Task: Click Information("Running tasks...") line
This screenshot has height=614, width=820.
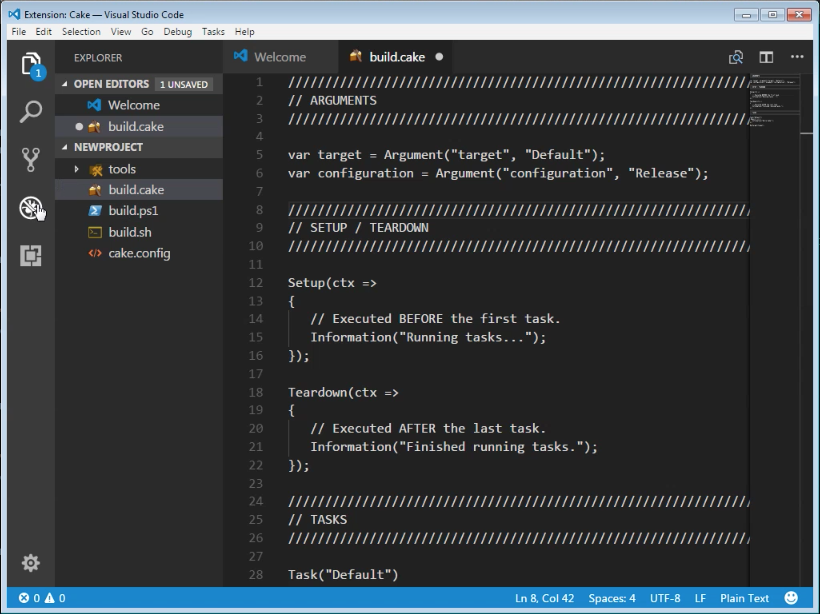Action: (428, 337)
